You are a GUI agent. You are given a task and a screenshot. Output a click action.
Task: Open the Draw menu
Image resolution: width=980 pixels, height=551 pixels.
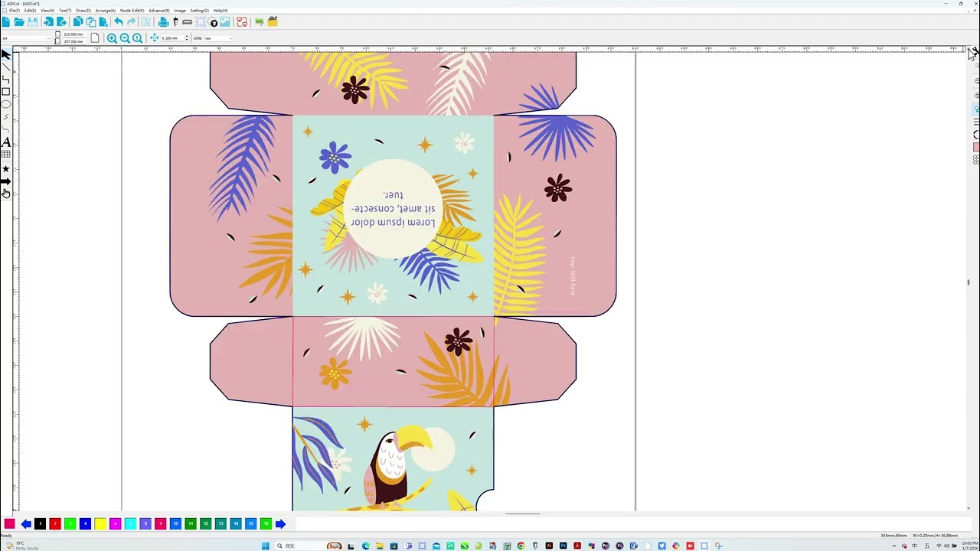pyautogui.click(x=83, y=11)
